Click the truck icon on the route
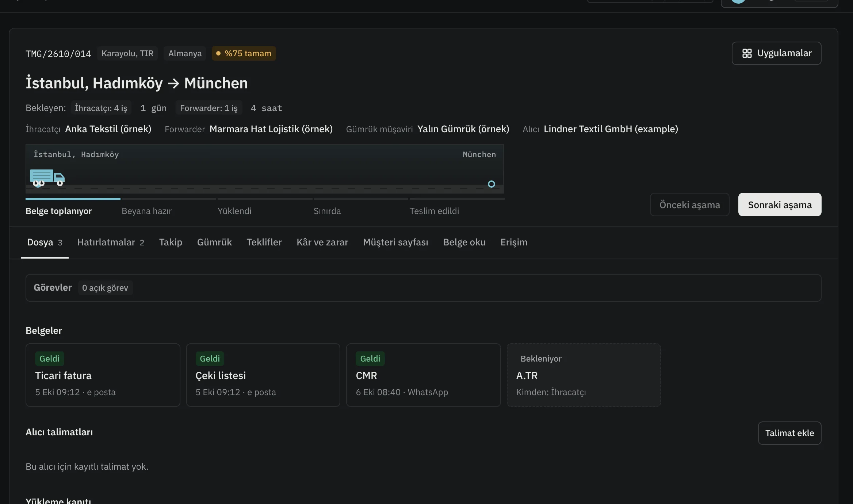This screenshot has height=504, width=853. click(47, 178)
